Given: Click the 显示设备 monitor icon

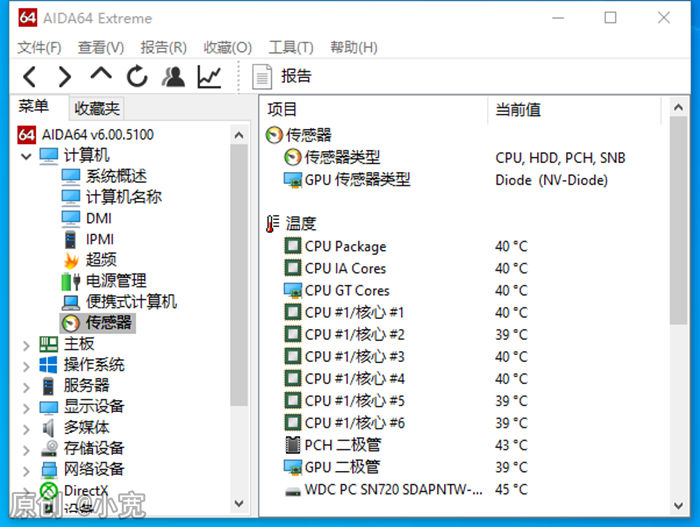Looking at the screenshot, I should pyautogui.click(x=48, y=407).
